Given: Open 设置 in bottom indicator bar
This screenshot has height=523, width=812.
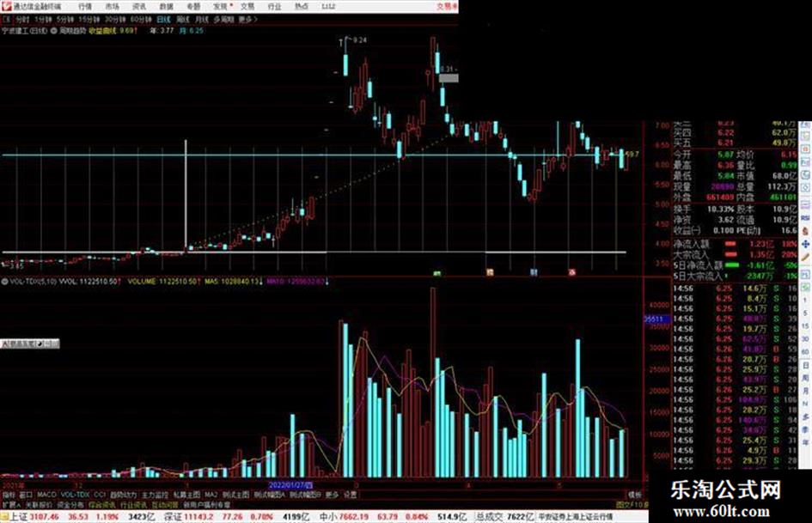Looking at the screenshot, I should (x=351, y=495).
